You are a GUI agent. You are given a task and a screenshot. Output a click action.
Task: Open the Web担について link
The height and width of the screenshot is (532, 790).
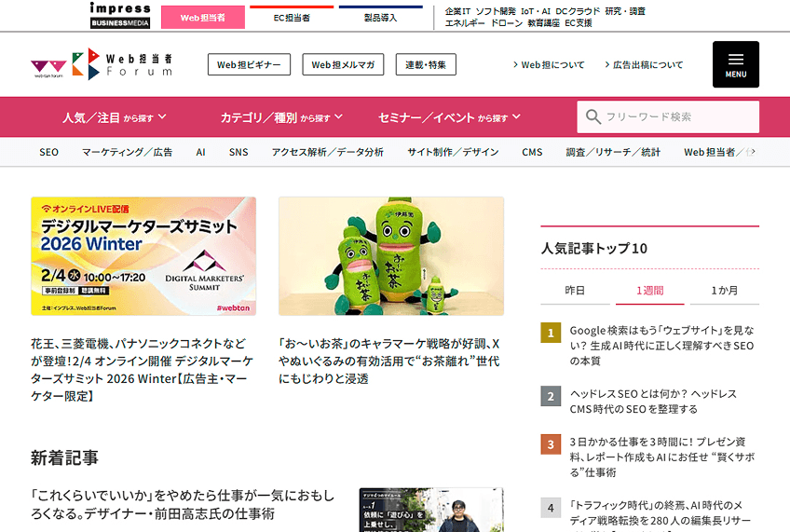(549, 65)
